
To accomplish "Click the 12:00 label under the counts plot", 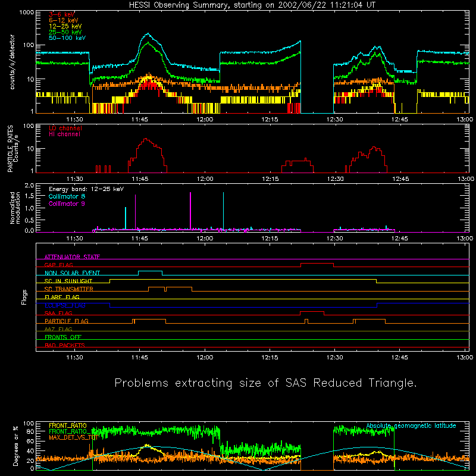I will [x=205, y=120].
